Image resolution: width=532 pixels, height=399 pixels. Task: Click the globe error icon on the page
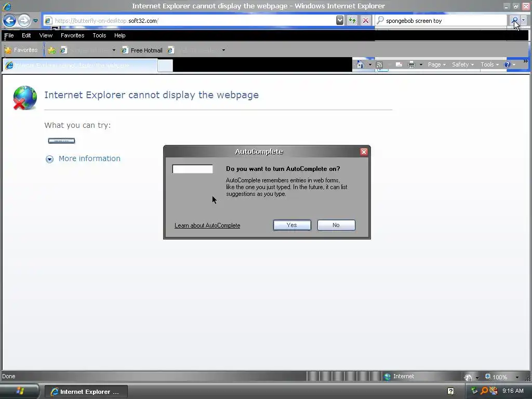[25, 98]
